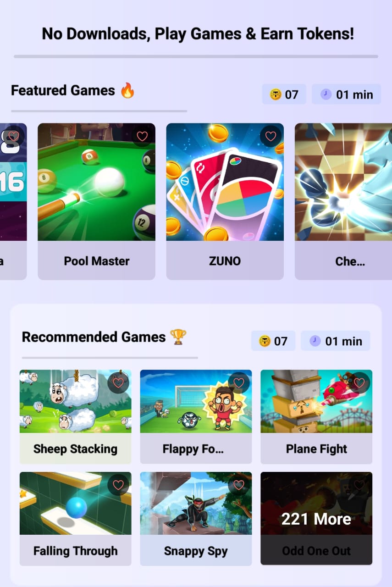Image resolution: width=392 pixels, height=587 pixels.
Task: Add Sheep Stacking to favorites via heart
Action: [118, 383]
